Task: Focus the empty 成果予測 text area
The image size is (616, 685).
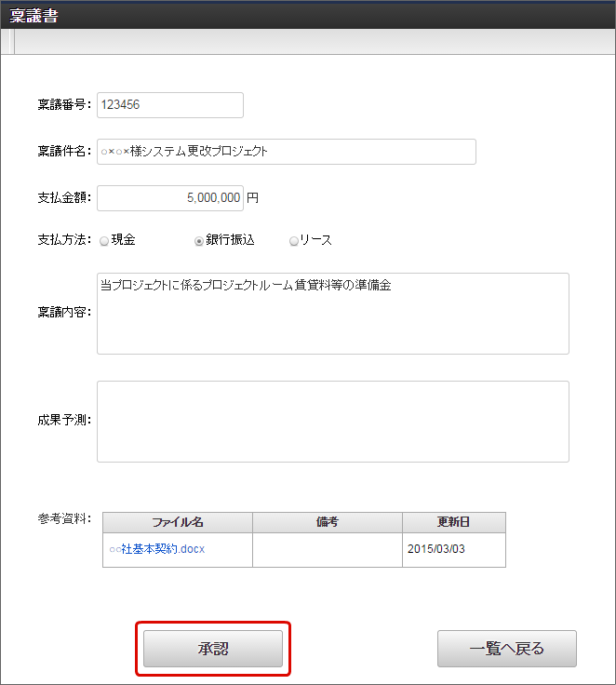Action: point(332,421)
